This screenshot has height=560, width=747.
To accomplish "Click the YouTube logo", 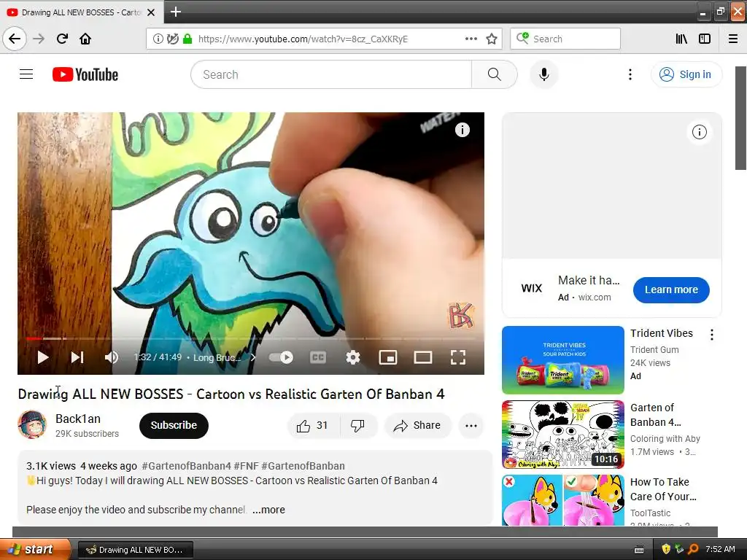I will click(85, 74).
